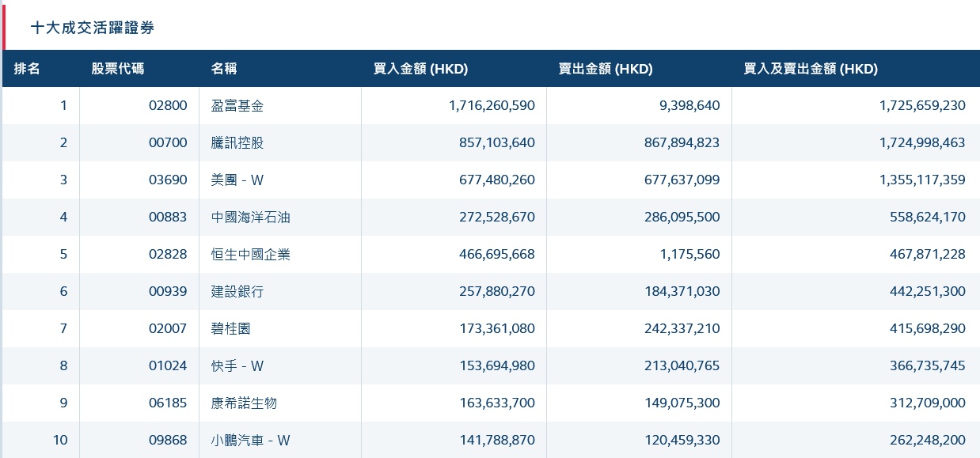Select stock code 02007
This screenshot has width=980, height=458.
point(168,328)
